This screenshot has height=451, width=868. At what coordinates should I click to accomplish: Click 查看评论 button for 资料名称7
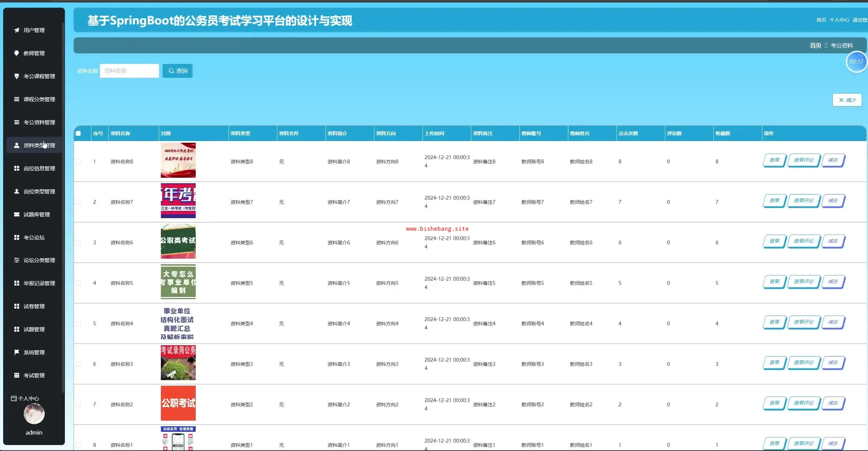pos(803,201)
